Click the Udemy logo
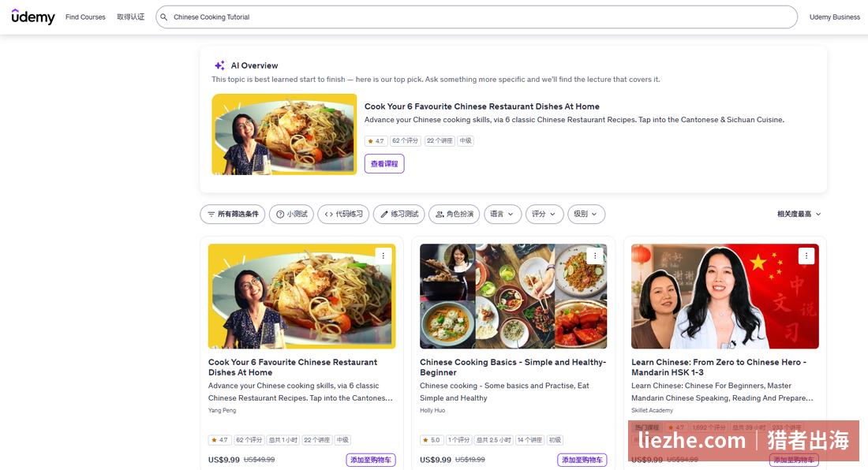Viewport: 868px width, 470px height. 33,17
